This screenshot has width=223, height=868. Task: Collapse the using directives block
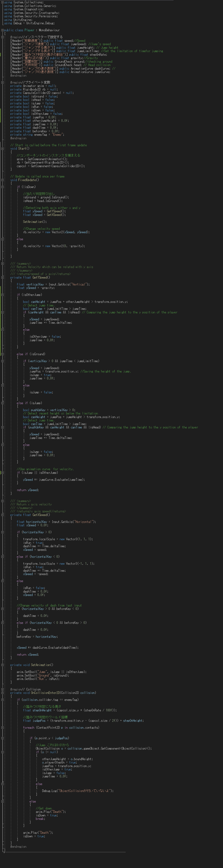click(2, 2)
